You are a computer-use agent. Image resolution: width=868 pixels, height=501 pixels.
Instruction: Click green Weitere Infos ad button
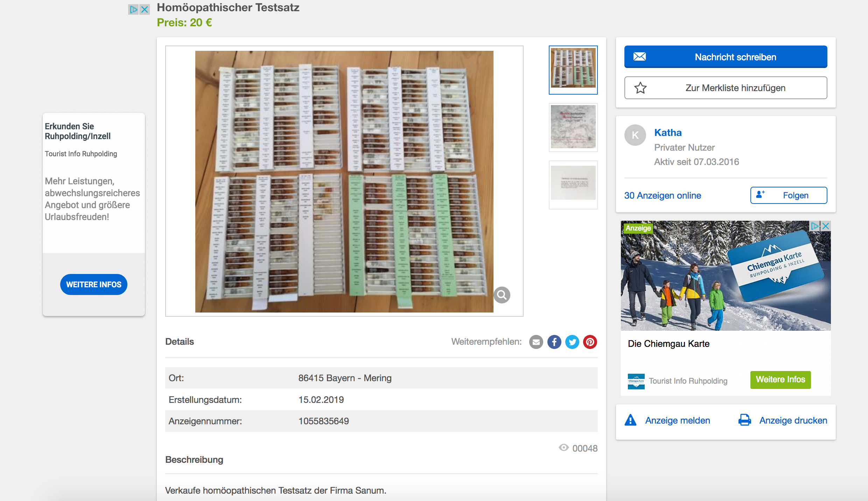click(x=780, y=379)
